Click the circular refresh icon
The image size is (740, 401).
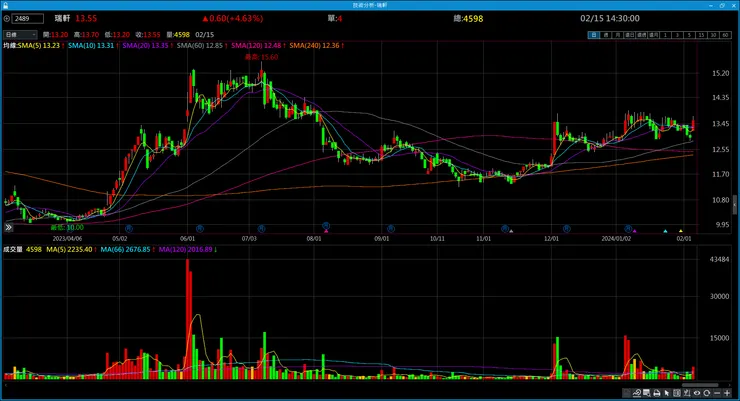tap(706, 393)
